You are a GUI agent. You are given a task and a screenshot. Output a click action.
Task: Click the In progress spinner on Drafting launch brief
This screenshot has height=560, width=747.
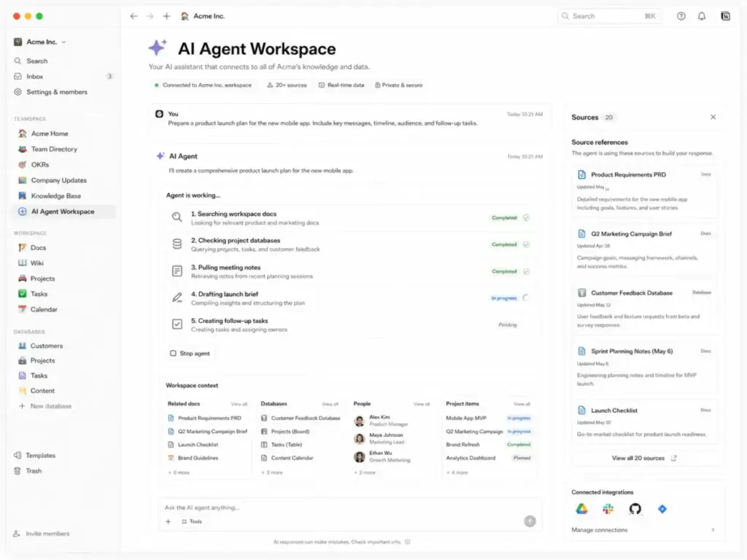tap(526, 297)
